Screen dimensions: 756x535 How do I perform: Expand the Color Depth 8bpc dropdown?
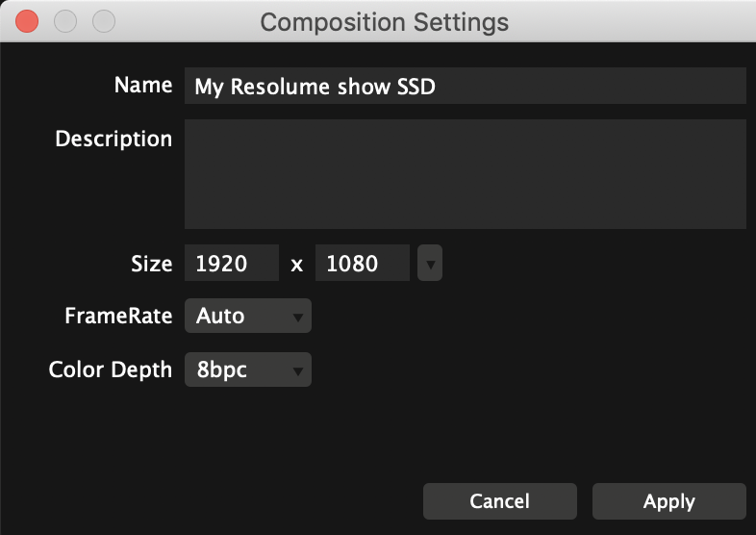click(247, 369)
